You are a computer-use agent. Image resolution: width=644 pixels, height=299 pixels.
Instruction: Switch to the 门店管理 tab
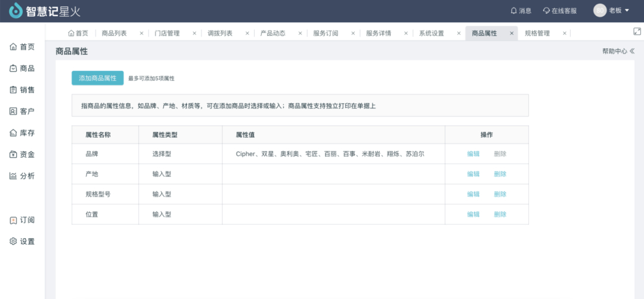166,33
